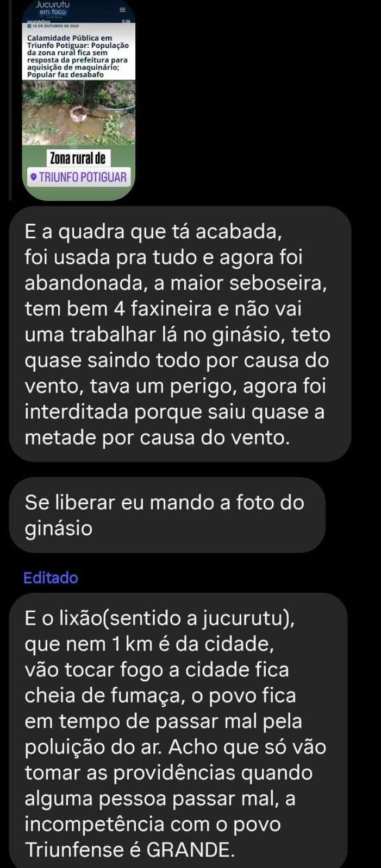
Task: Tap the Jucurutu em foco logo
Action: click(52, 8)
